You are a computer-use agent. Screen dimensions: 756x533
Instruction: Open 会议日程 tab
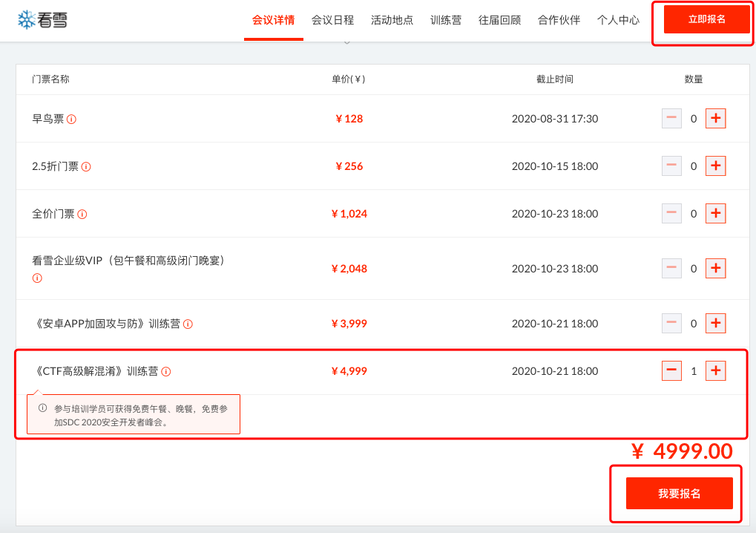tap(332, 20)
